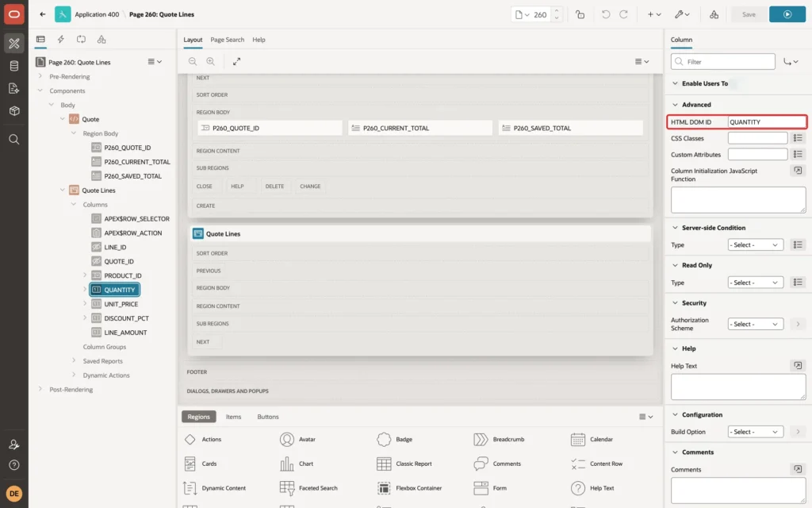Image resolution: width=812 pixels, height=508 pixels.
Task: Open Layout tab
Action: (x=193, y=40)
